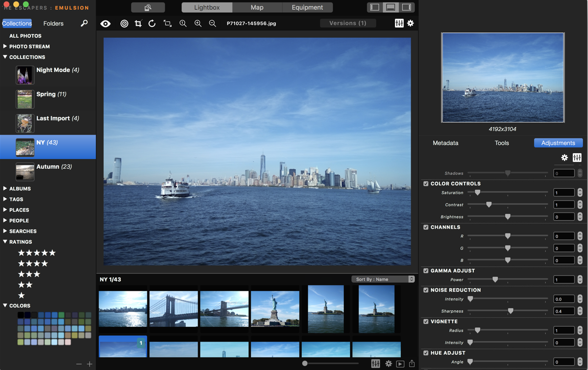Open the Night Mode collection

coord(48,75)
